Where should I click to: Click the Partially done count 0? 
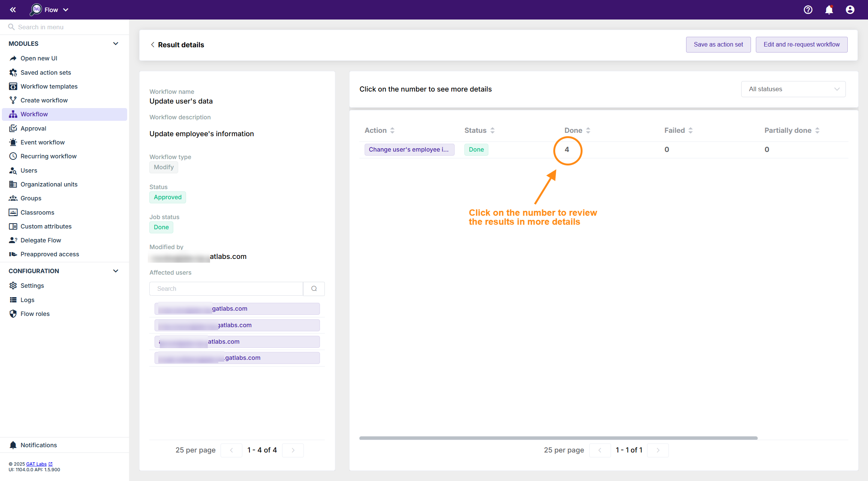click(x=767, y=149)
